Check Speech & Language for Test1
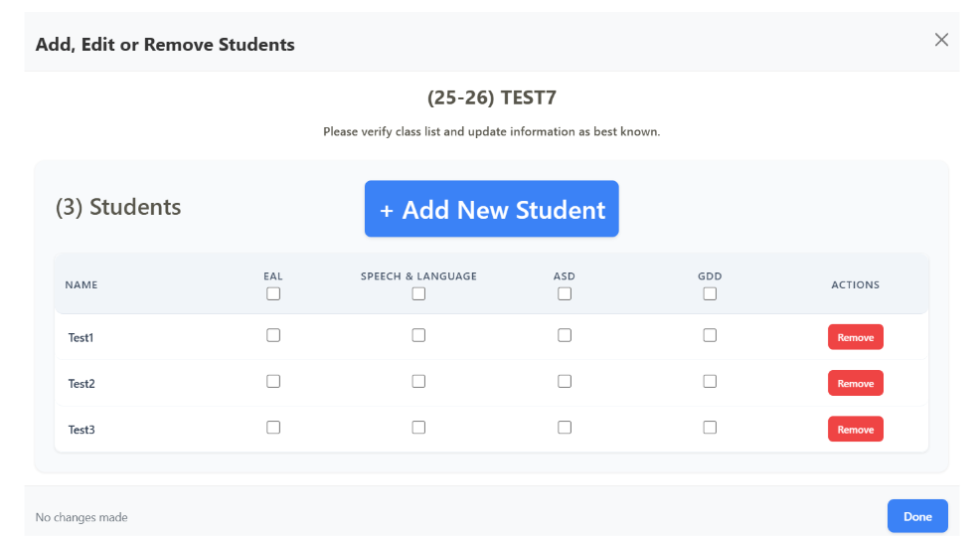Viewport: 980px width, 544px height. [418, 335]
